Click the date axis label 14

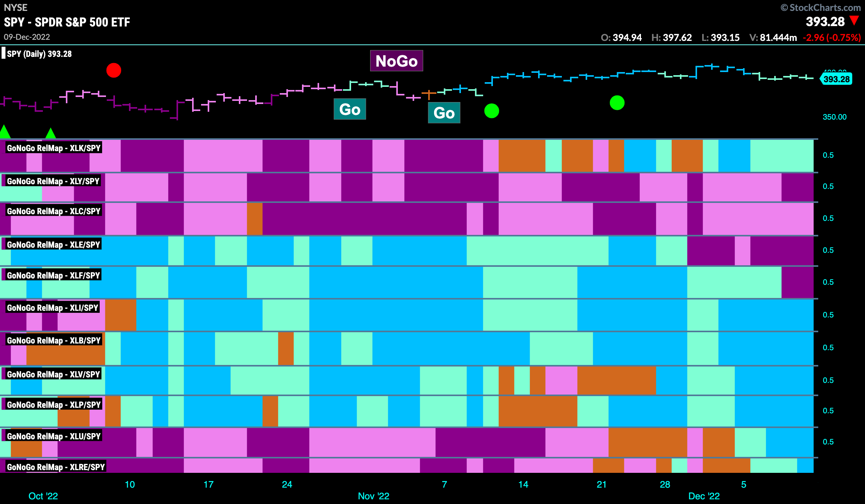pyautogui.click(x=523, y=485)
